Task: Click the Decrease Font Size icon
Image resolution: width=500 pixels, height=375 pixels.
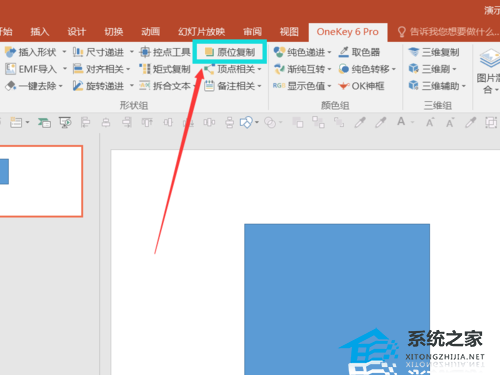Action: point(450,122)
